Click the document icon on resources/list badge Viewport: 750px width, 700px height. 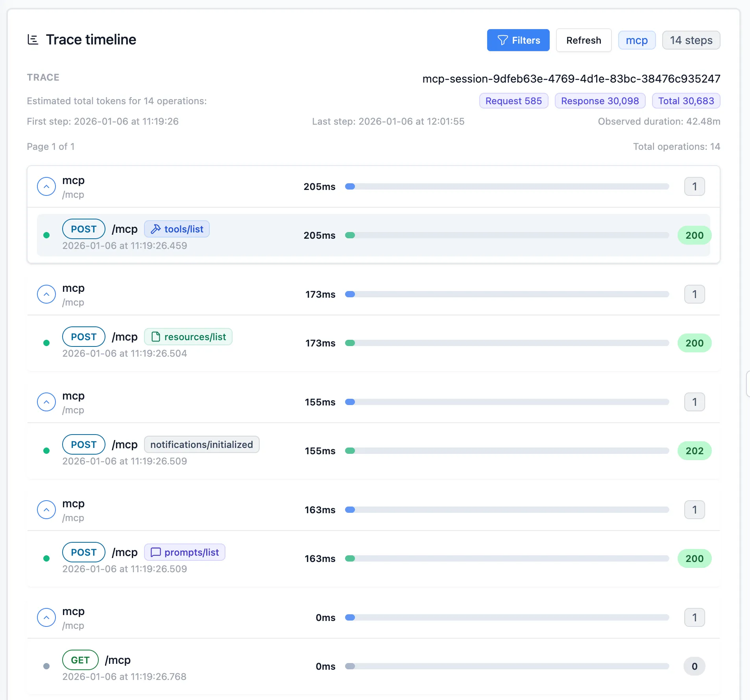156,336
